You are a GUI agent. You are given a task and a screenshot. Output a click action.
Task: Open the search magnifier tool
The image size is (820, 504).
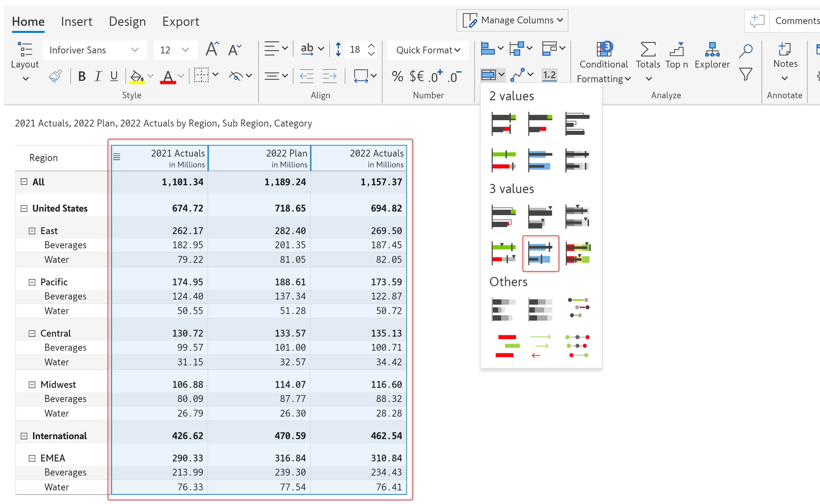coord(745,51)
